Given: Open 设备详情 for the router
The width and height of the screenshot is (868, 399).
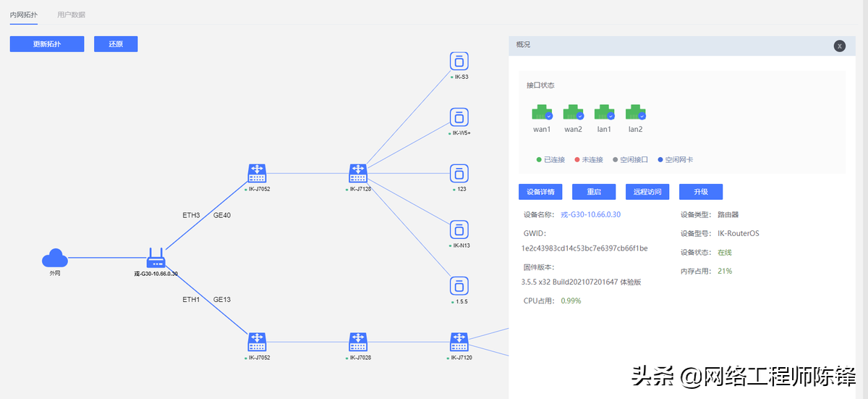Looking at the screenshot, I should [540, 192].
